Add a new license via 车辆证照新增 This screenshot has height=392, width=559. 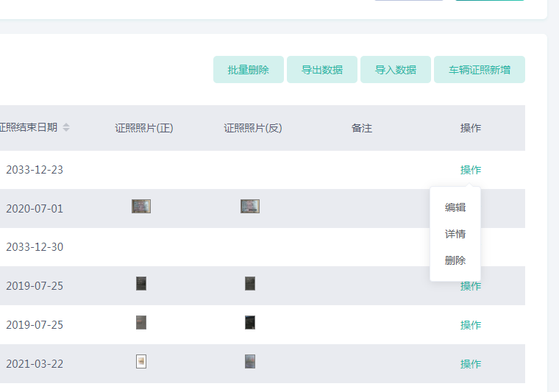click(x=479, y=70)
